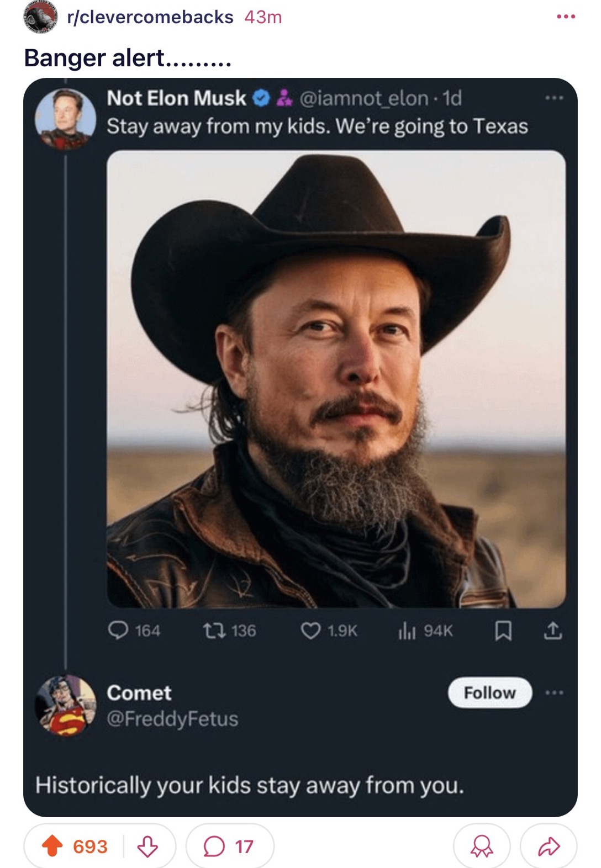The image size is (601, 868).
Task: Share this Reddit post
Action: point(549,846)
